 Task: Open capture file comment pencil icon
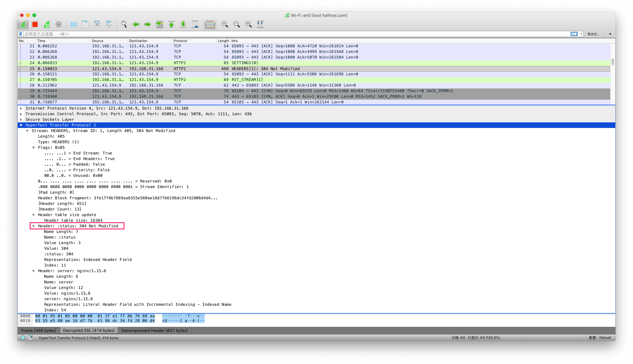click(31, 338)
